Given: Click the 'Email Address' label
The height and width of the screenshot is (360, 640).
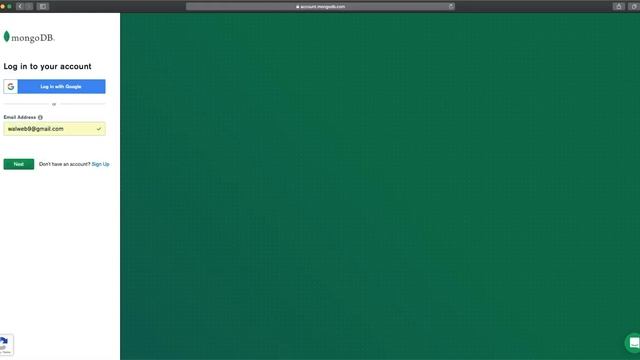Looking at the screenshot, I should (x=20, y=118).
